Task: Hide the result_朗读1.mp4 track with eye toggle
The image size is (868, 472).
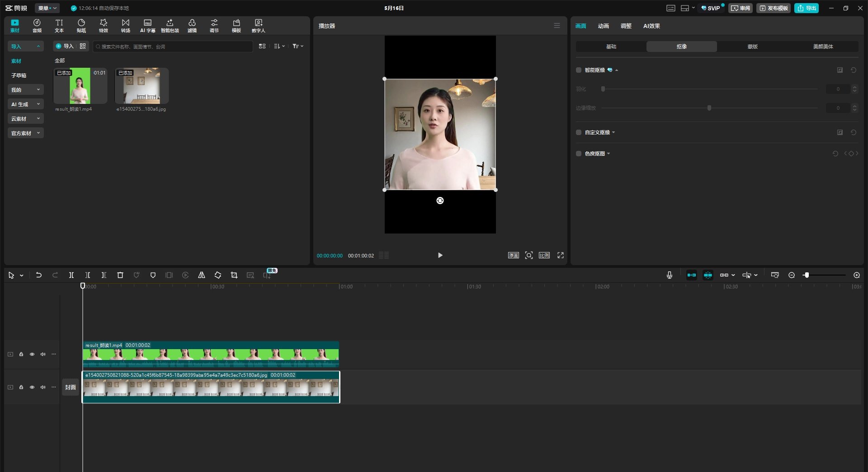Action: coord(32,354)
